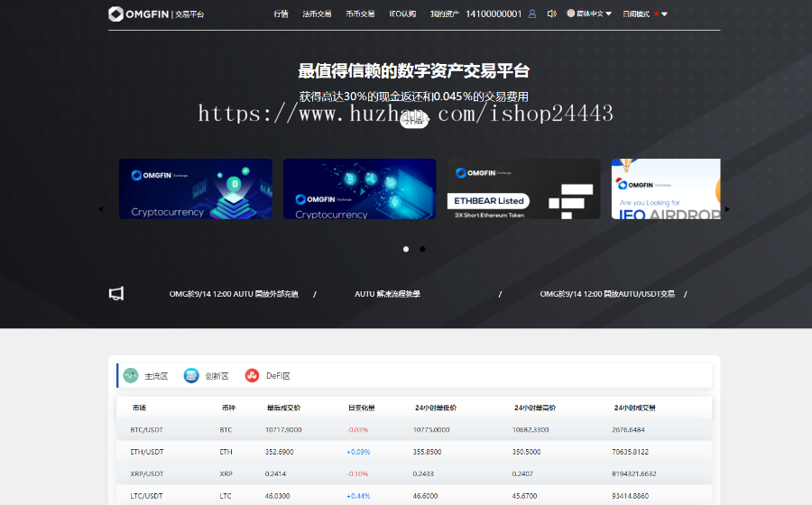812x505 pixels.
Task: Click the DeFi区 red icon
Action: tap(253, 376)
